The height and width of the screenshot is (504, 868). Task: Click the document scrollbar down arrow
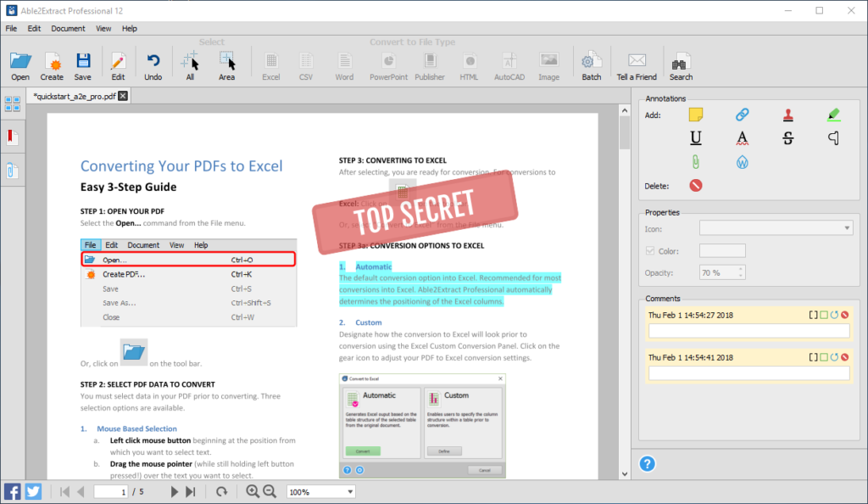click(625, 474)
